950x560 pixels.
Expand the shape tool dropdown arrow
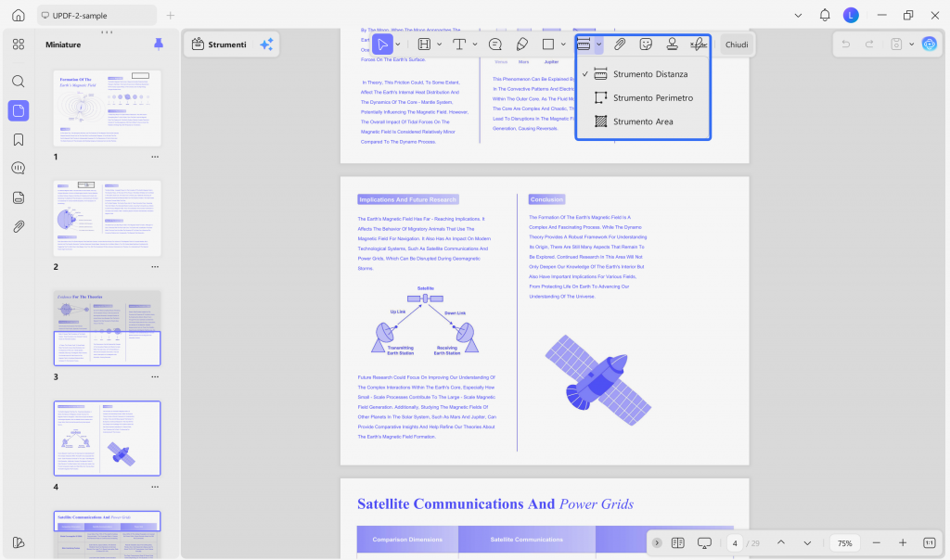tap(563, 45)
